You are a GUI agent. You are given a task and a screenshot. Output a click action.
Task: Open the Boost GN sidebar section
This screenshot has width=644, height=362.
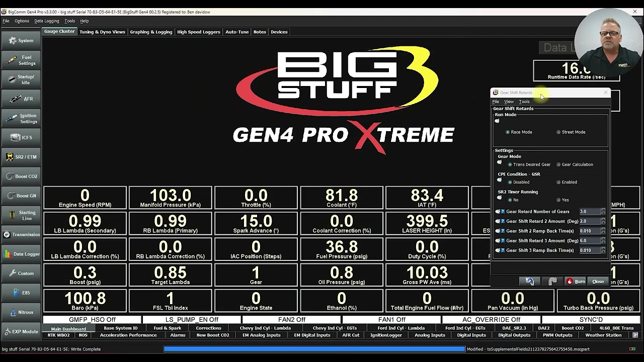pyautogui.click(x=21, y=196)
